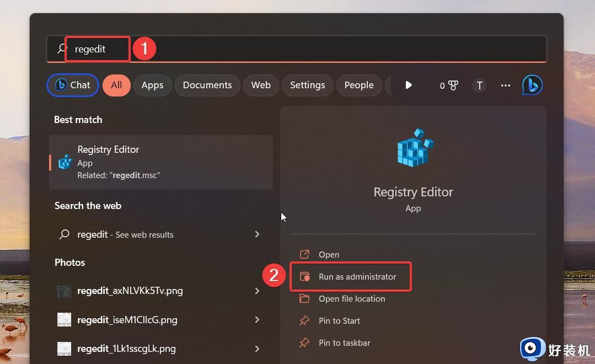
Task: Click Open to launch Registry Editor
Action: (329, 254)
